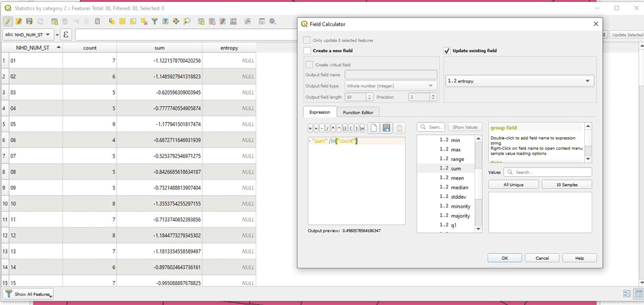
Task: Clear expression editor blank page icon
Action: (x=374, y=128)
